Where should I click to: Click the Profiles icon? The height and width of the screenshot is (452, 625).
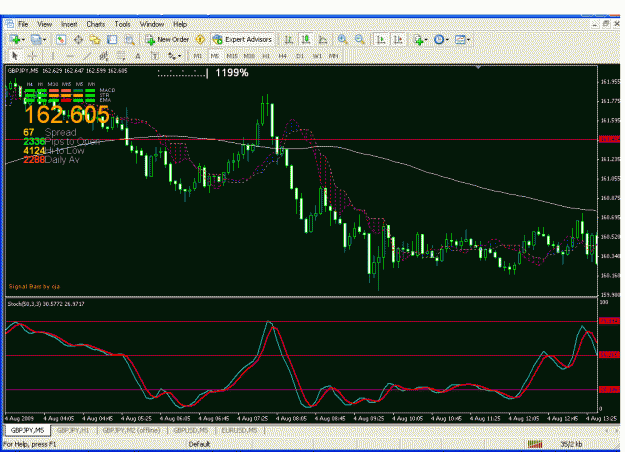click(x=36, y=39)
